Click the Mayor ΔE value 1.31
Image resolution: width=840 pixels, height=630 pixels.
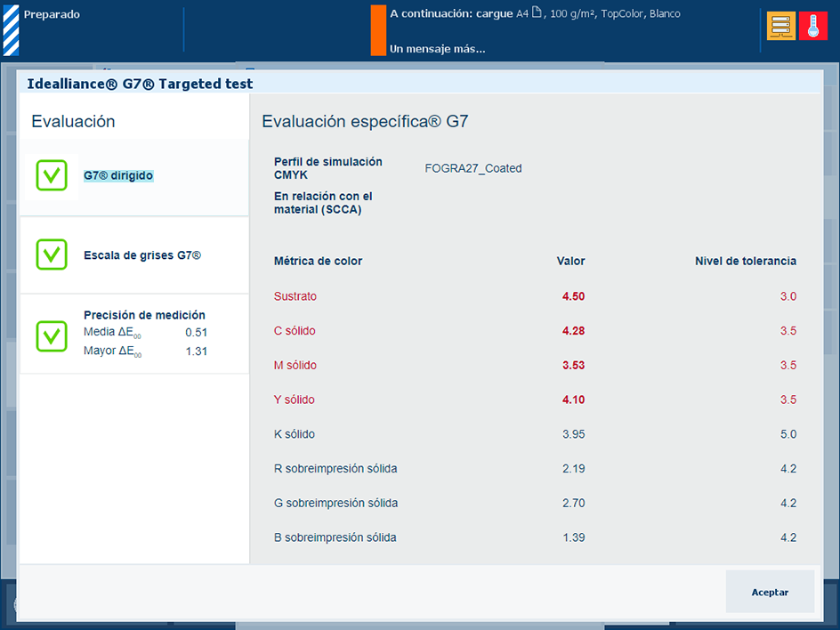pyautogui.click(x=196, y=351)
